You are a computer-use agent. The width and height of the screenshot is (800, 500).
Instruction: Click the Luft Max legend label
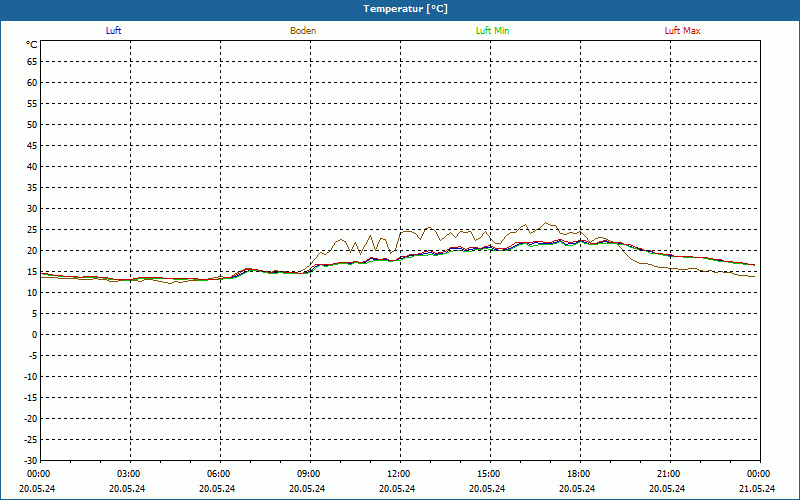(682, 31)
